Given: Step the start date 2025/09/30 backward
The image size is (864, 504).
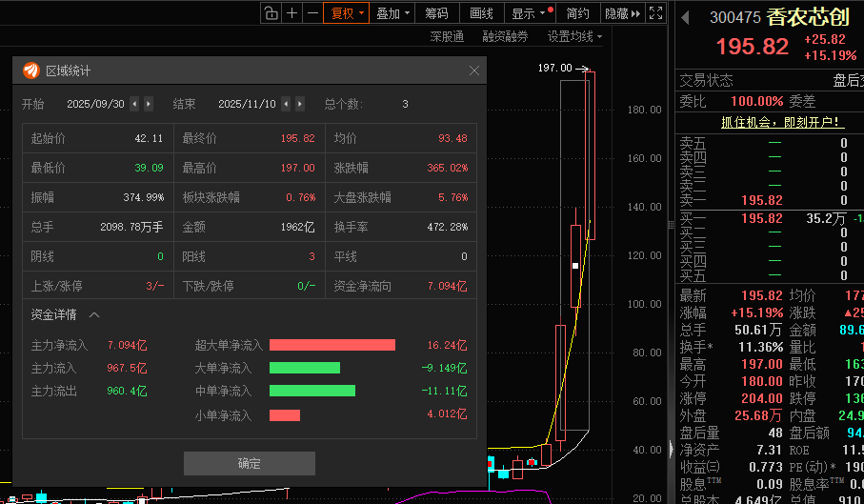Looking at the screenshot, I should click(134, 104).
